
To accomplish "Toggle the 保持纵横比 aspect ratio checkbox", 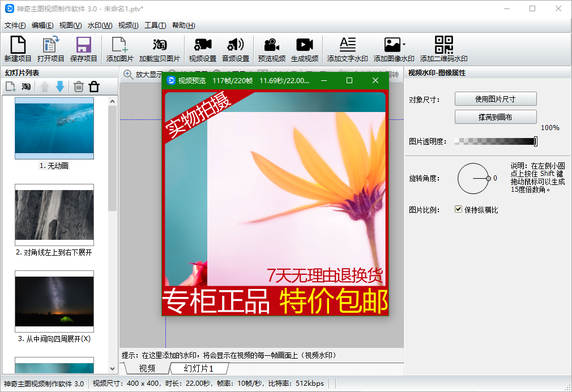I will click(459, 209).
